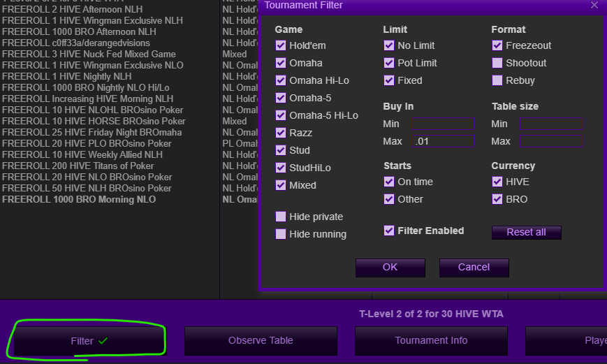Check the Shootout format checkbox
Image resolution: width=607 pixels, height=364 pixels.
(497, 63)
